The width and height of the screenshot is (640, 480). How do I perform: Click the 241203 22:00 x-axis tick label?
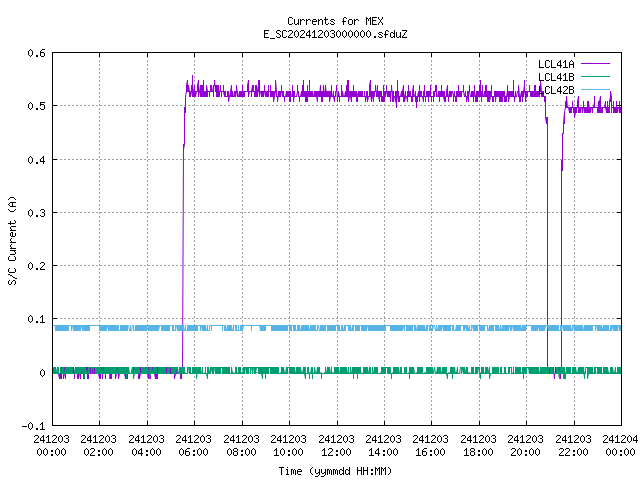pos(573,446)
